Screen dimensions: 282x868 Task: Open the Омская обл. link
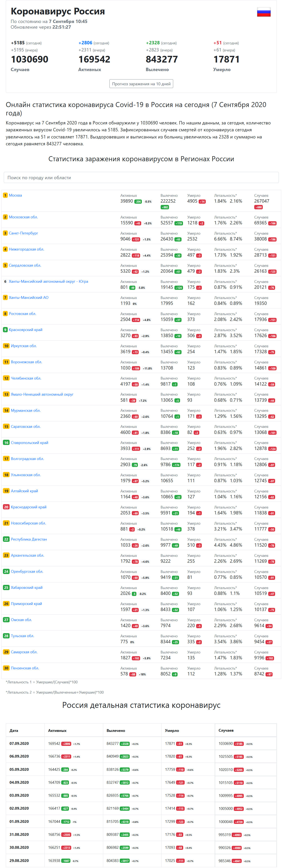pos(21,620)
